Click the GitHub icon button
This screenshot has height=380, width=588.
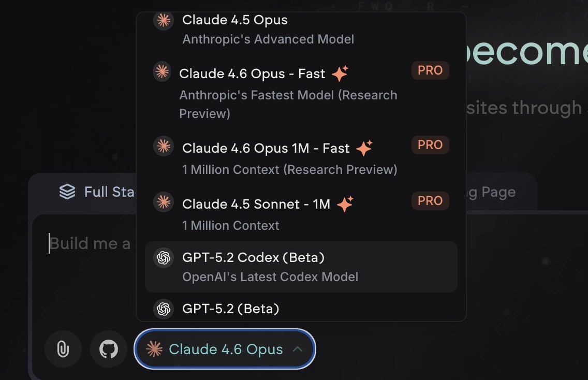click(x=108, y=349)
